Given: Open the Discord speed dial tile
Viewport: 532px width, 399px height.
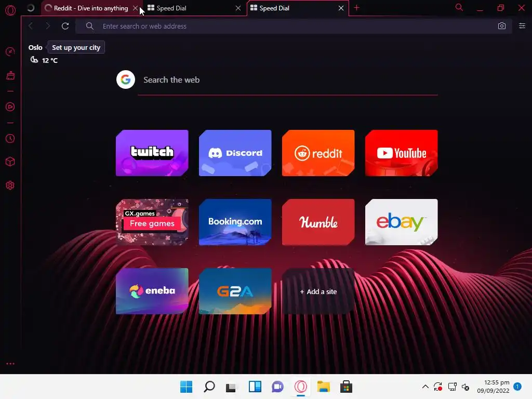Looking at the screenshot, I should pyautogui.click(x=235, y=153).
